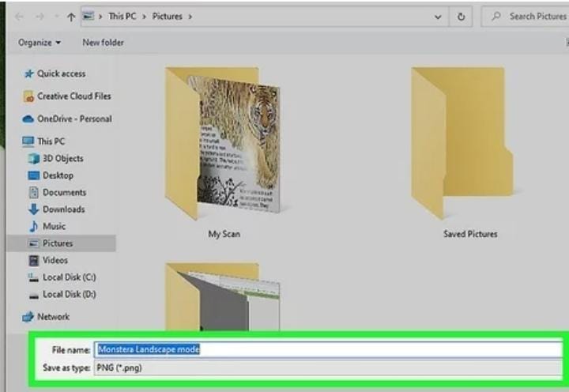Open Desktop in the sidebar
This screenshot has height=392, width=569.
coord(58,175)
